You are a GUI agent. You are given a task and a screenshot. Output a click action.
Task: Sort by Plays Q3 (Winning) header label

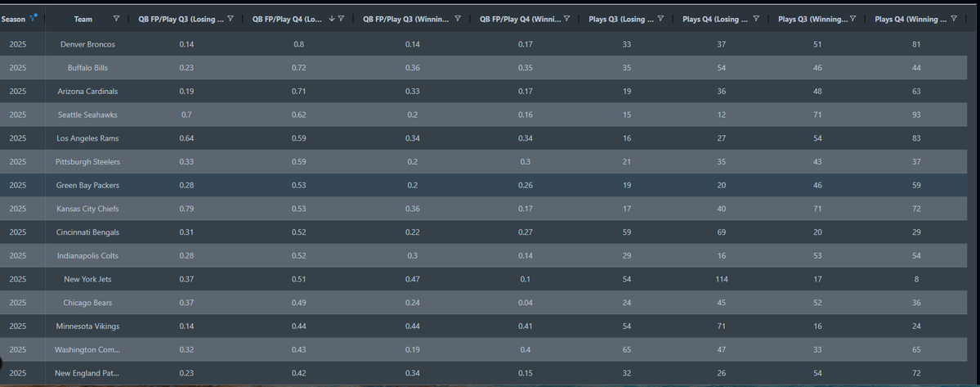[812, 20]
